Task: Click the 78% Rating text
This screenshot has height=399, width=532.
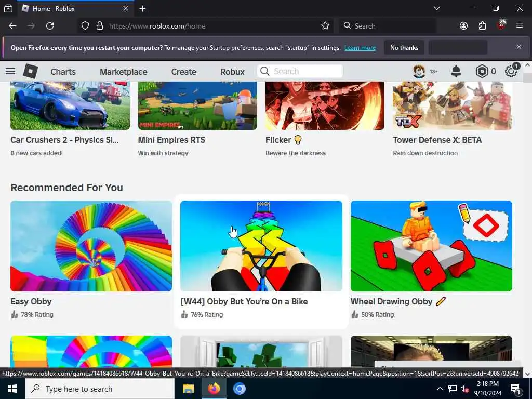Action: (37, 314)
